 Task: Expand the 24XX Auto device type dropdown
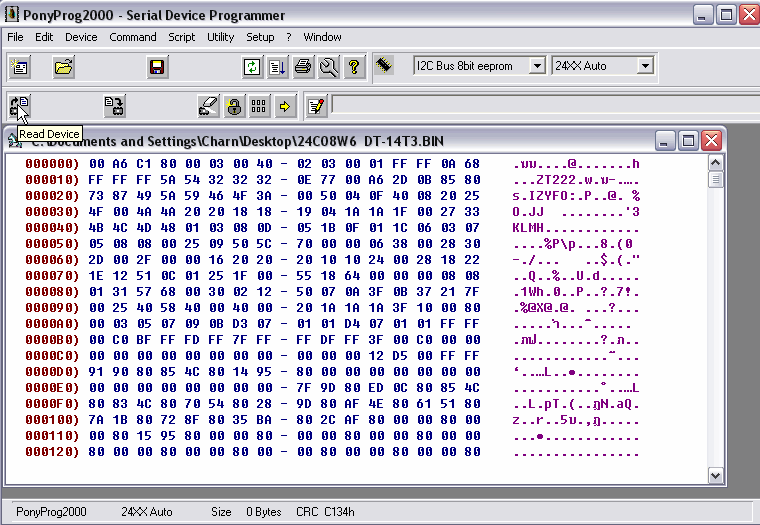[x=645, y=65]
